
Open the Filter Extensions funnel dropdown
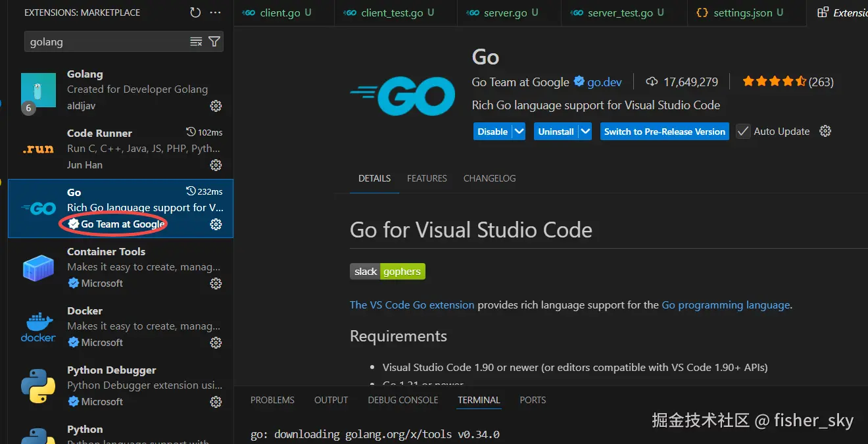pyautogui.click(x=214, y=41)
